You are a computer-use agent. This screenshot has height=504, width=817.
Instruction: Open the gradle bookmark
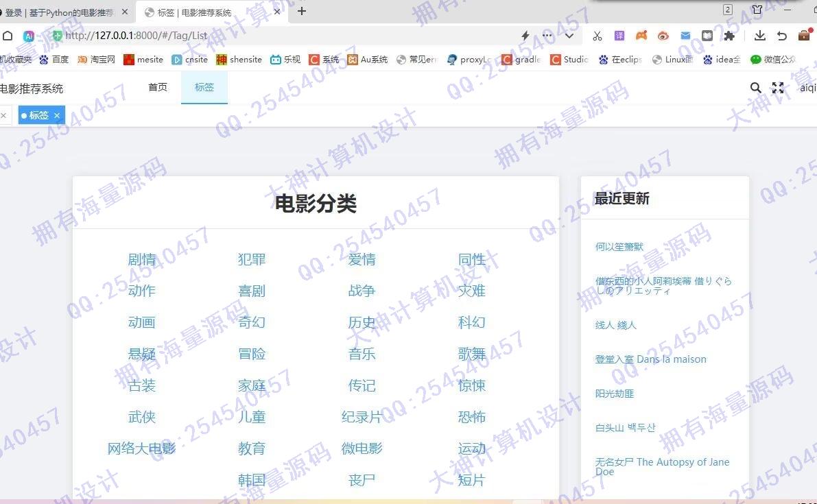point(521,60)
